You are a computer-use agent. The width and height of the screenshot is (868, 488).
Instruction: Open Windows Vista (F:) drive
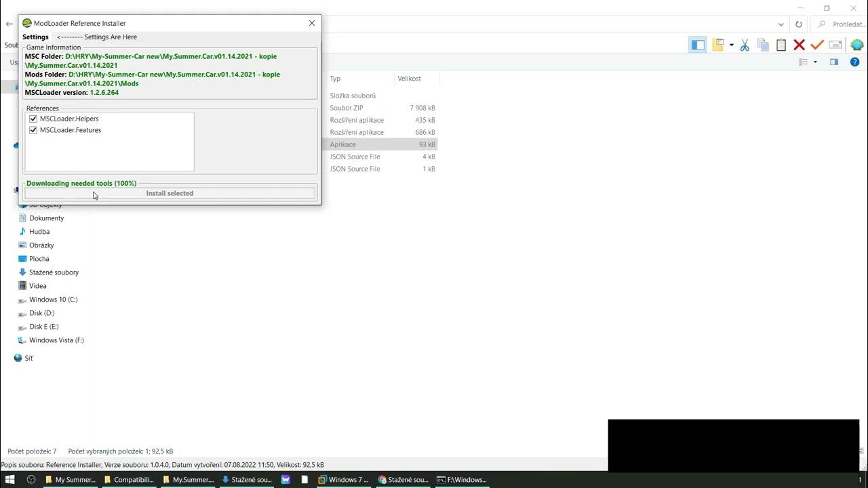tap(56, 340)
